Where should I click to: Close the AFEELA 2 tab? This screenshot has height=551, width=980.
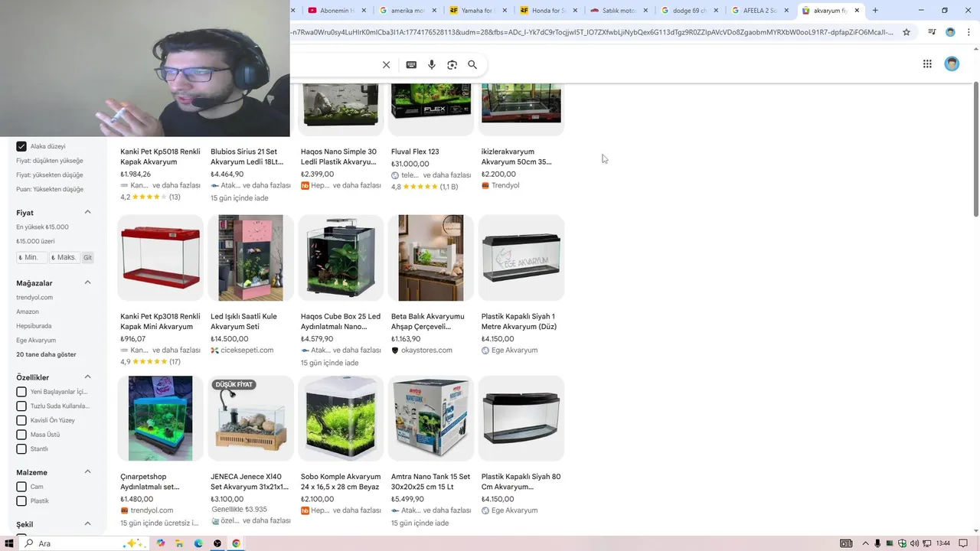click(x=786, y=11)
